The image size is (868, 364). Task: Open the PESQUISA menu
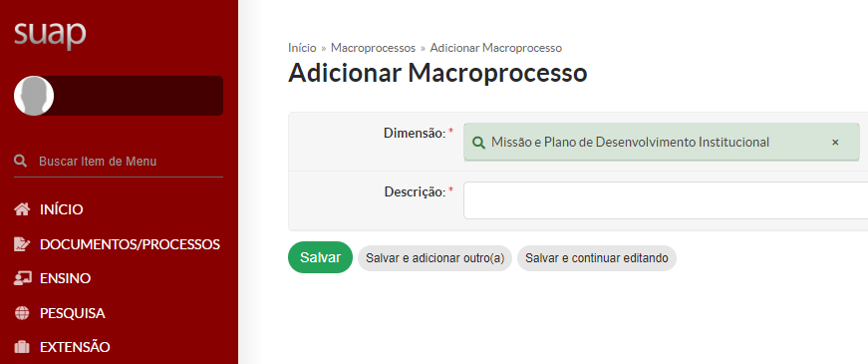73,313
